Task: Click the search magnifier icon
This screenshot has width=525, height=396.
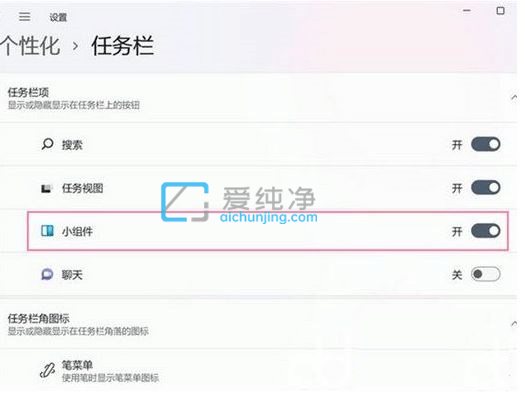Action: [47, 144]
